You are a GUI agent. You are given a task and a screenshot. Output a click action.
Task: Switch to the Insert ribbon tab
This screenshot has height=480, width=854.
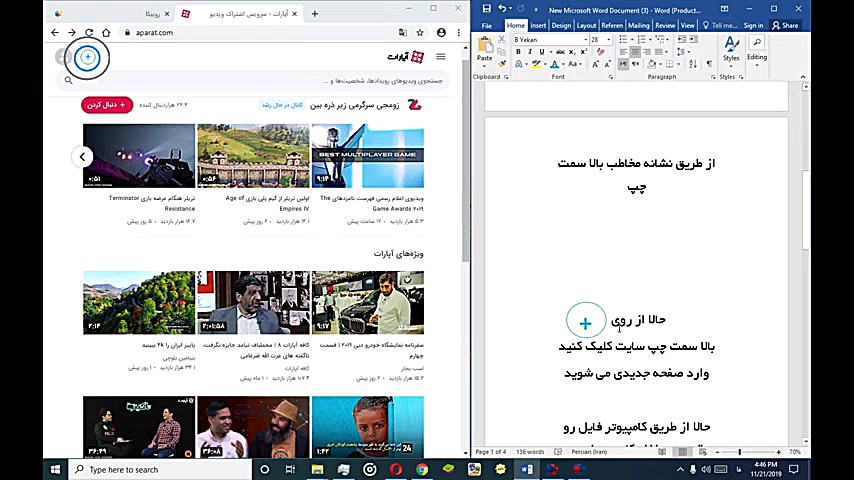pyautogui.click(x=538, y=26)
